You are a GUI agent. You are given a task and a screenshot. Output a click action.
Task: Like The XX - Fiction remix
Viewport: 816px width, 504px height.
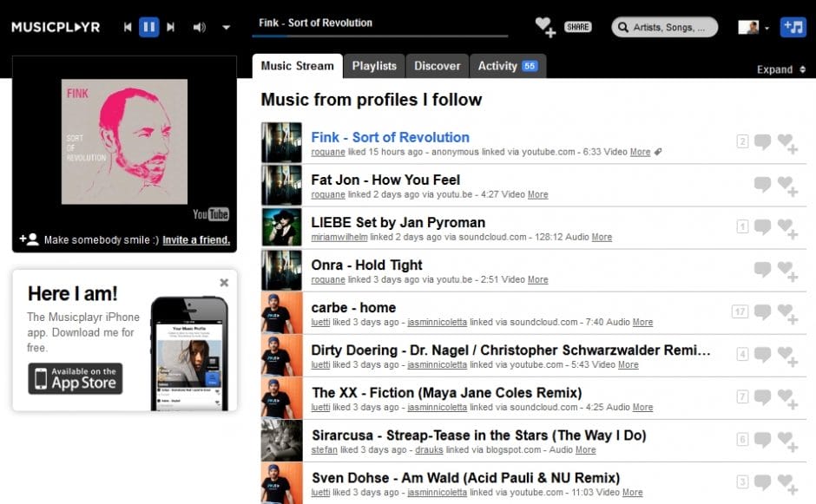(787, 399)
